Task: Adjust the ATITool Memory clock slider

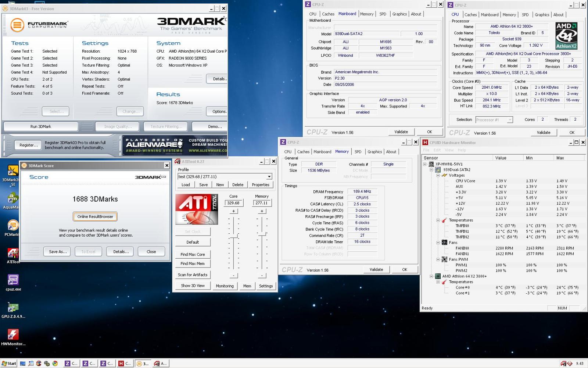Action: [x=262, y=234]
